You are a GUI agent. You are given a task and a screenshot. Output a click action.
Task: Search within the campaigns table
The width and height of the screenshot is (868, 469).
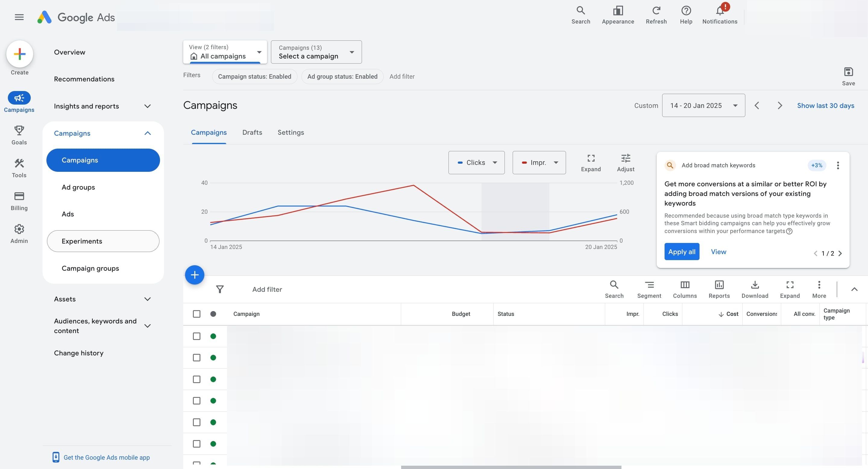tap(614, 289)
